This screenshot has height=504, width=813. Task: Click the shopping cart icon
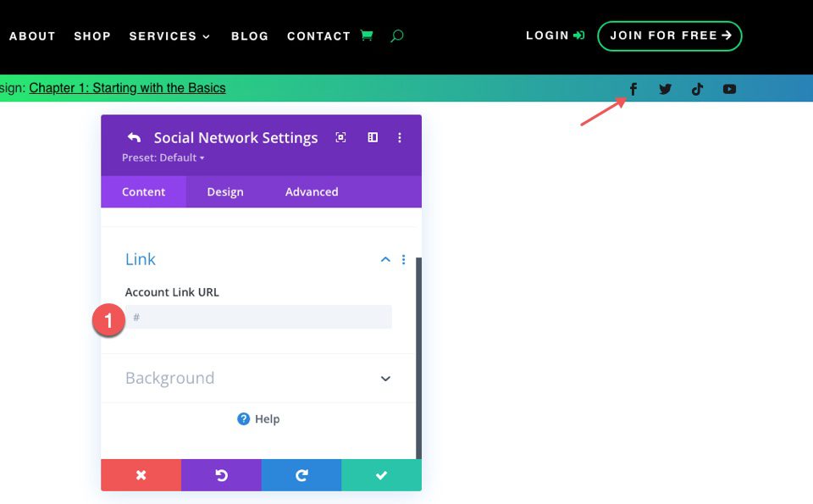click(367, 36)
